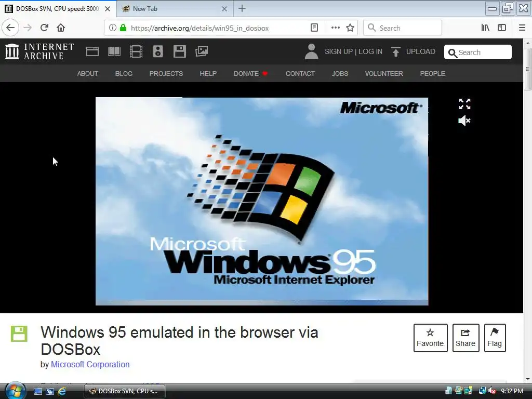This screenshot has width=532, height=399.
Task: Click the green software floppy item icon
Action: tap(19, 334)
